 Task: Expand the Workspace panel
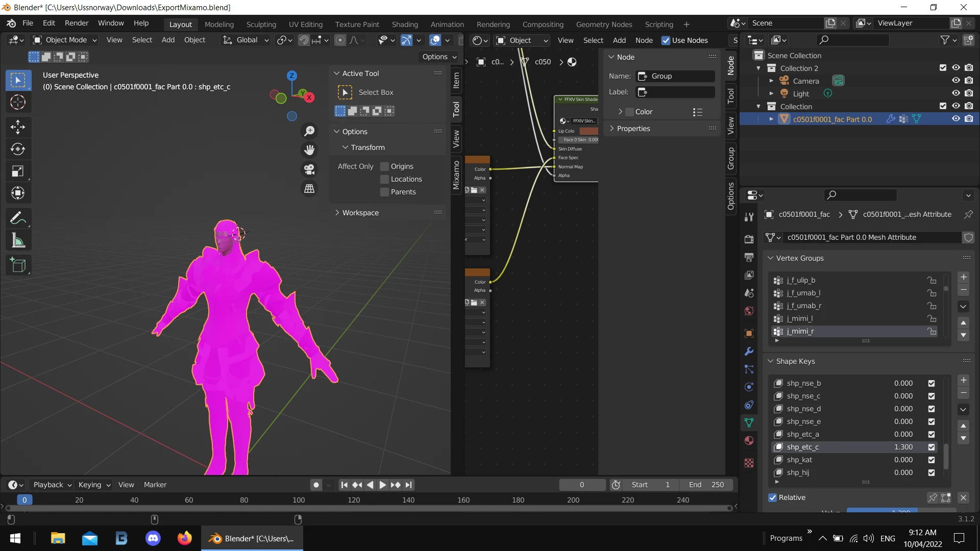pos(360,213)
